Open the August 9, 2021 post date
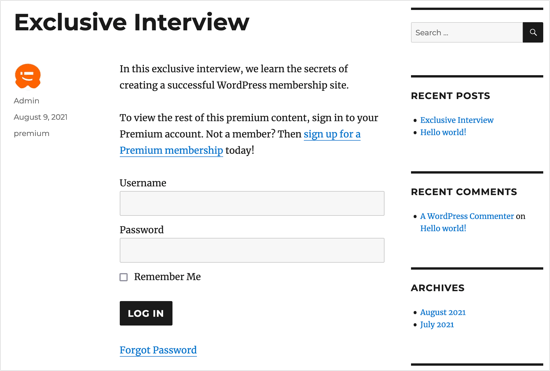The width and height of the screenshot is (550, 371). [x=41, y=117]
